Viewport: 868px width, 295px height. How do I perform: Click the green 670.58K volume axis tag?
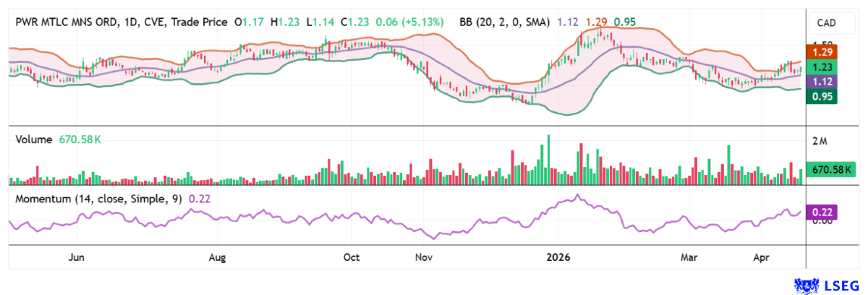(x=834, y=171)
